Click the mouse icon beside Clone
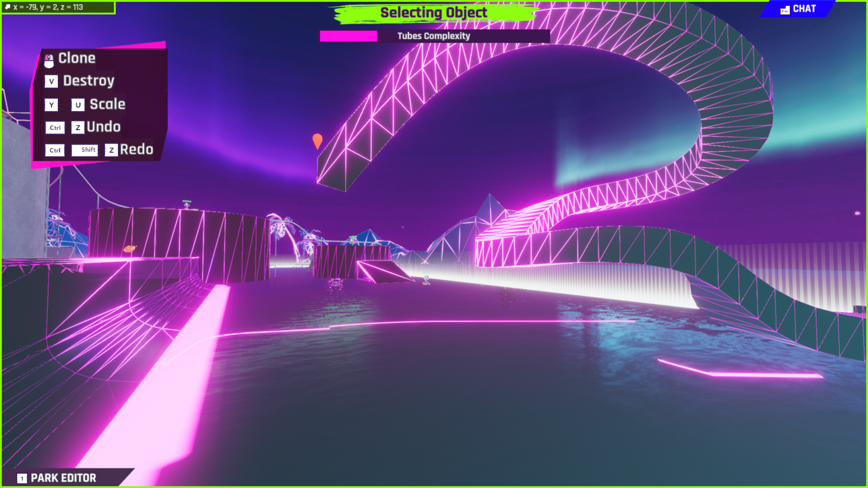Screen dimensions: 868x488 coord(49,60)
